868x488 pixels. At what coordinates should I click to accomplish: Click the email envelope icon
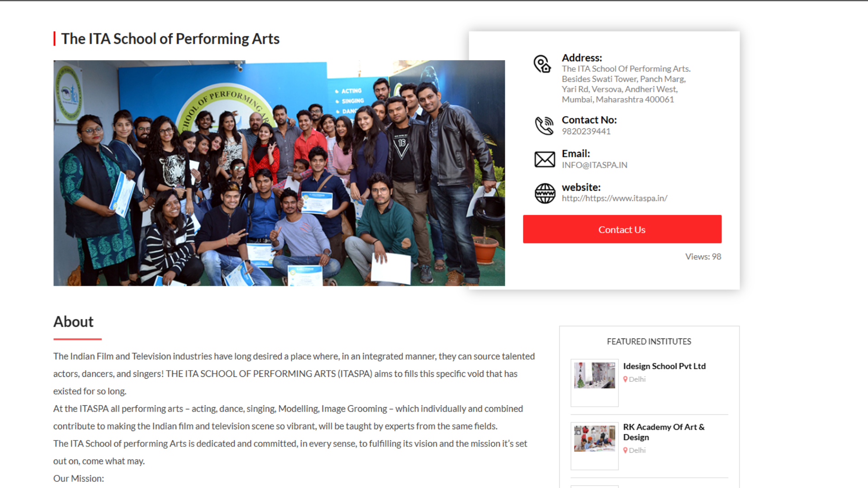(x=544, y=160)
